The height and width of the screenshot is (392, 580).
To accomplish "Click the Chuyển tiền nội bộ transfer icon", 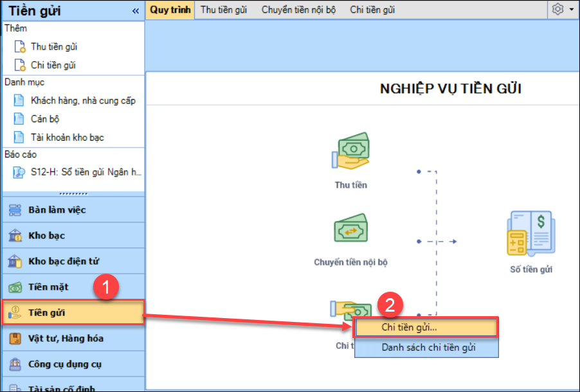I will 350,229.
